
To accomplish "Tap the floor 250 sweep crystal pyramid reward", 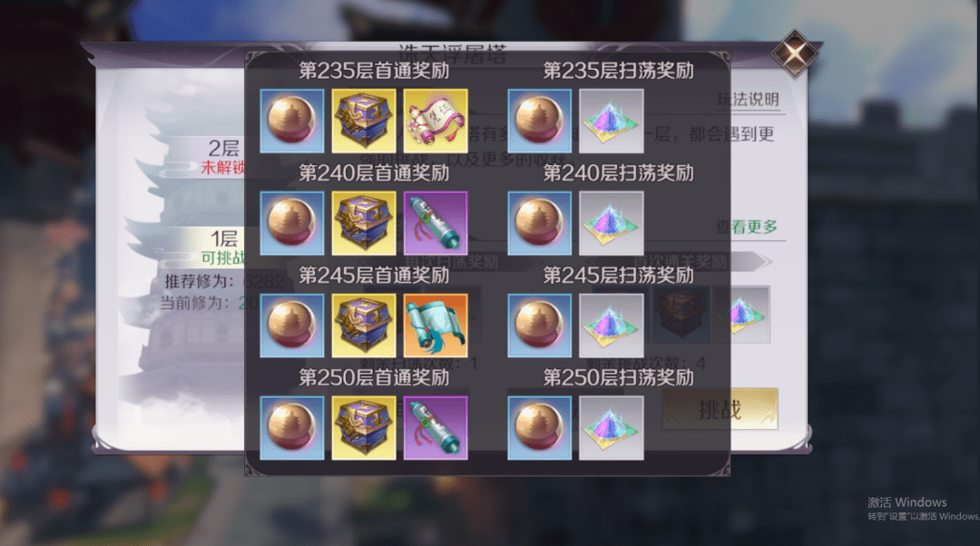I will pos(612,429).
